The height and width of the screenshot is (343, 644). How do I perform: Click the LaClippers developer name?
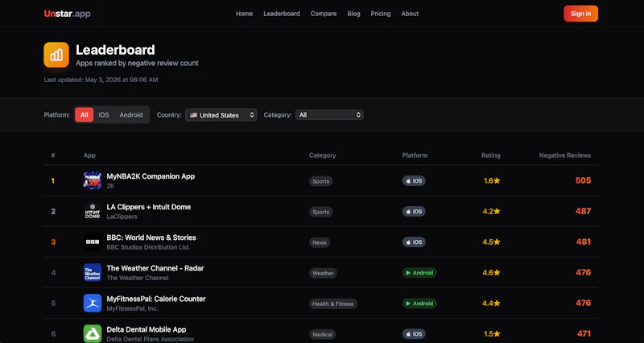122,217
